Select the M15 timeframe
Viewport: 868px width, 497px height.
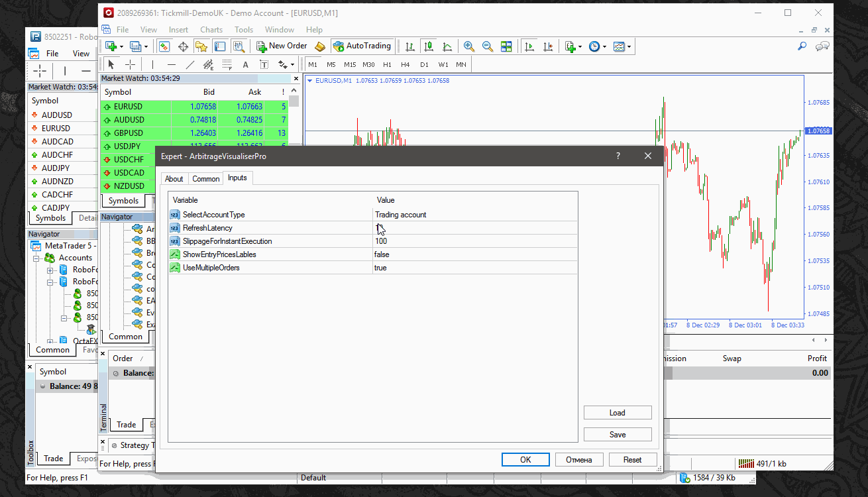click(350, 64)
